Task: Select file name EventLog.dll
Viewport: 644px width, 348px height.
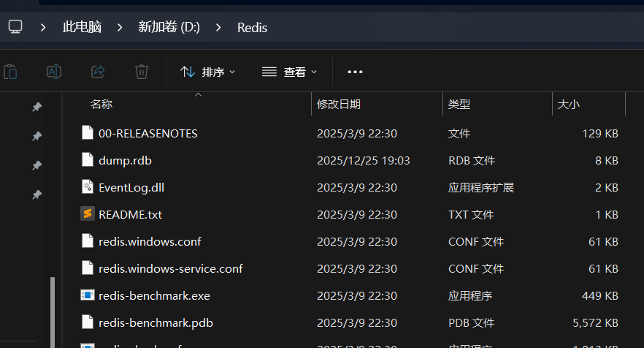Action: pos(131,188)
